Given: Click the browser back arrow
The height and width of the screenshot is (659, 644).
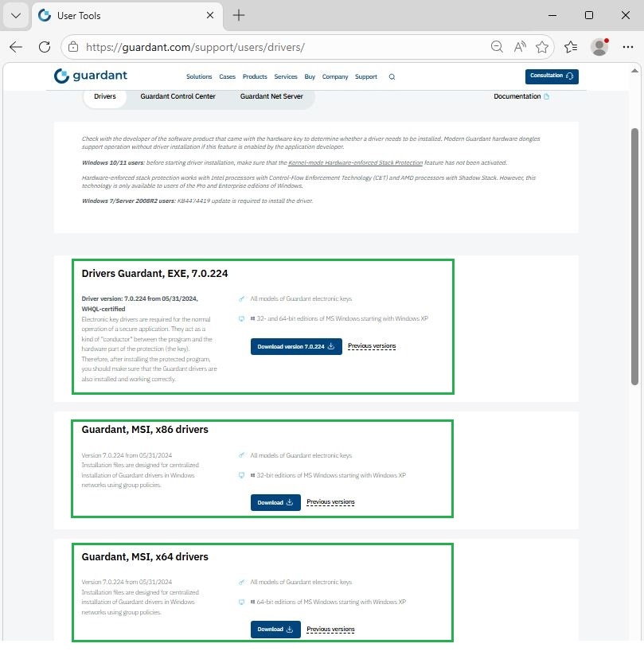Looking at the screenshot, I should pyautogui.click(x=16, y=47).
